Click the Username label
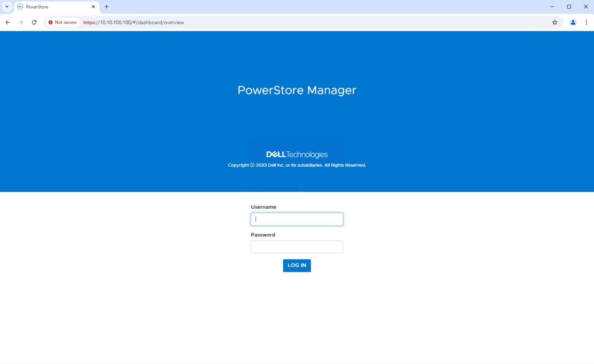Image resolution: width=594 pixels, height=364 pixels. pyautogui.click(x=263, y=207)
